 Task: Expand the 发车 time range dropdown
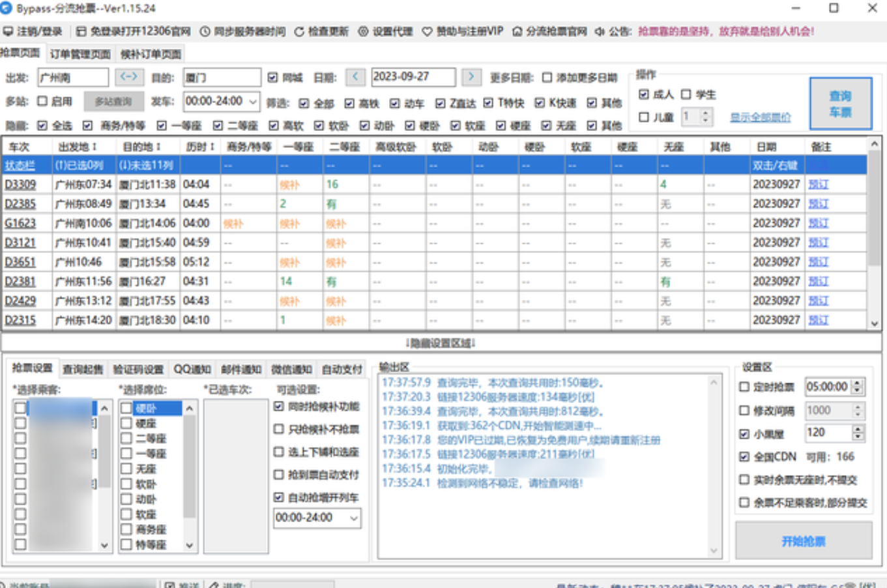coord(253,102)
